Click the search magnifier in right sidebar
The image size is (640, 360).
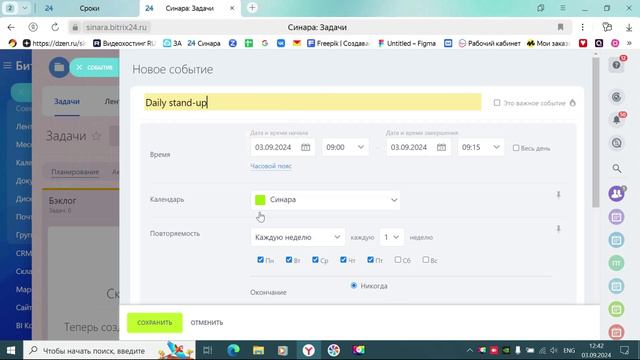(x=617, y=168)
